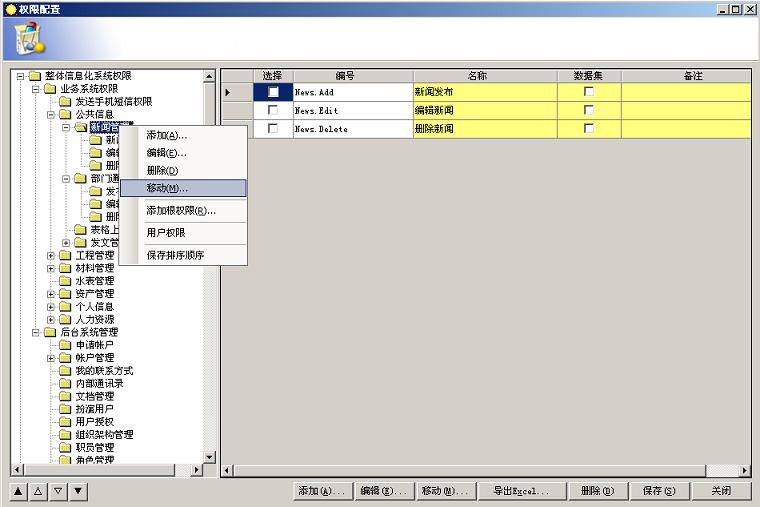
Task: Click folder icon of 公共信息
Action: [65, 114]
